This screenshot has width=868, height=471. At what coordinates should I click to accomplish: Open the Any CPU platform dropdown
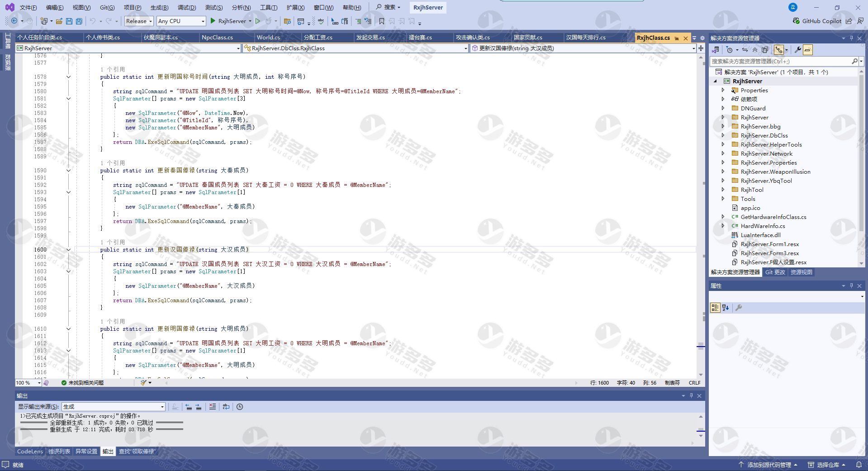(181, 21)
